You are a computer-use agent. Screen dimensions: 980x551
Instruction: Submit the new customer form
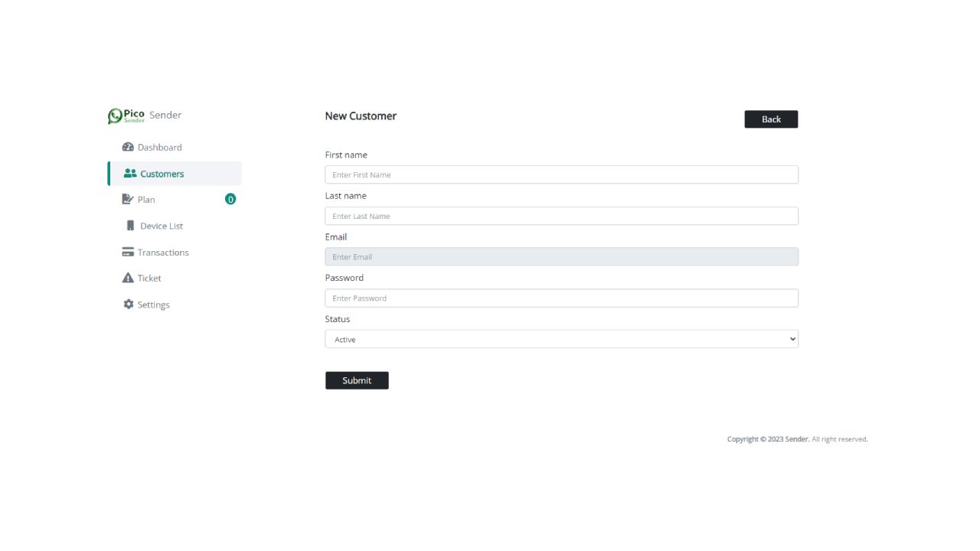357,380
